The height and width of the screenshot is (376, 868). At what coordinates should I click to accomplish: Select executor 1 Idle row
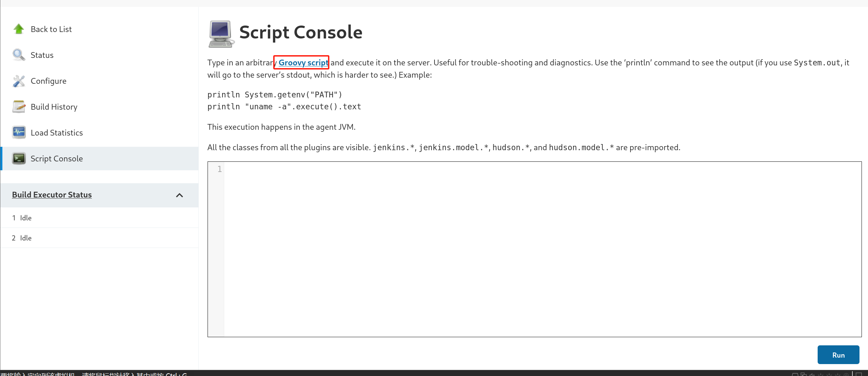click(100, 218)
